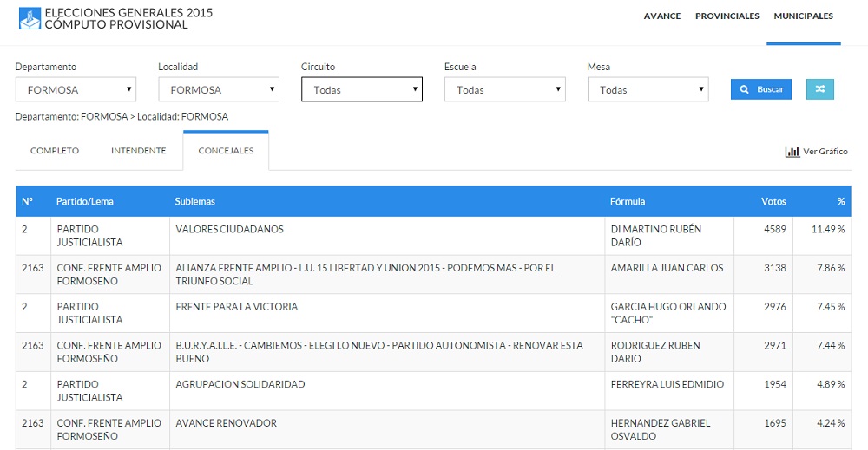This screenshot has height=450, width=868.
Task: Click the 1695 votes value
Action: (775, 422)
